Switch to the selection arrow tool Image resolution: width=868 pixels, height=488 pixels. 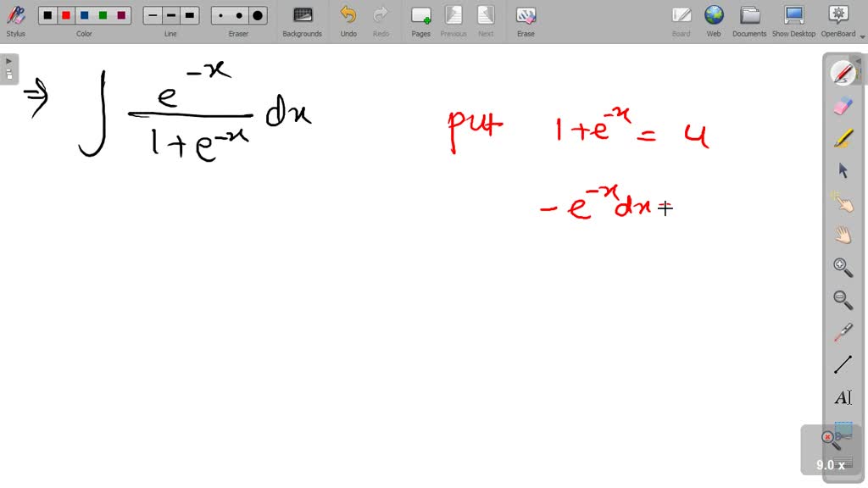point(843,170)
